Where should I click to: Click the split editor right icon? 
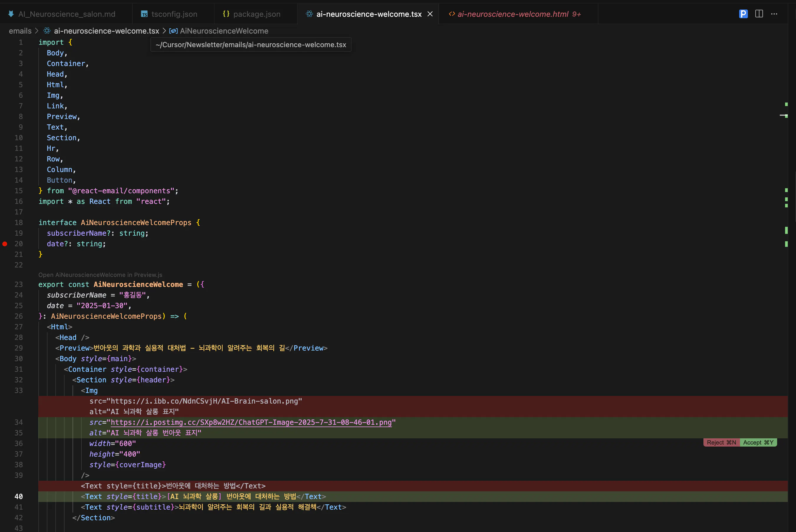[759, 14]
